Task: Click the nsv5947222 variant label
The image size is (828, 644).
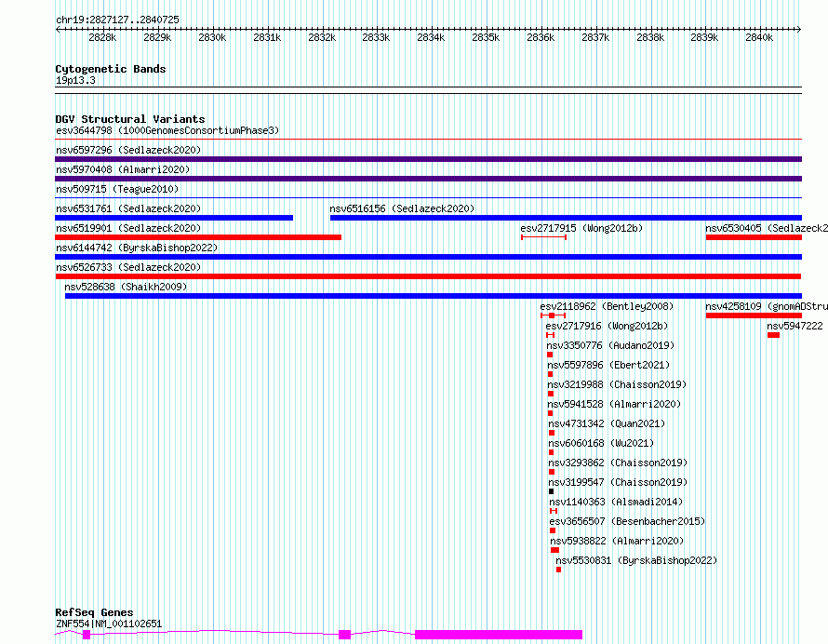Action: [x=795, y=326]
